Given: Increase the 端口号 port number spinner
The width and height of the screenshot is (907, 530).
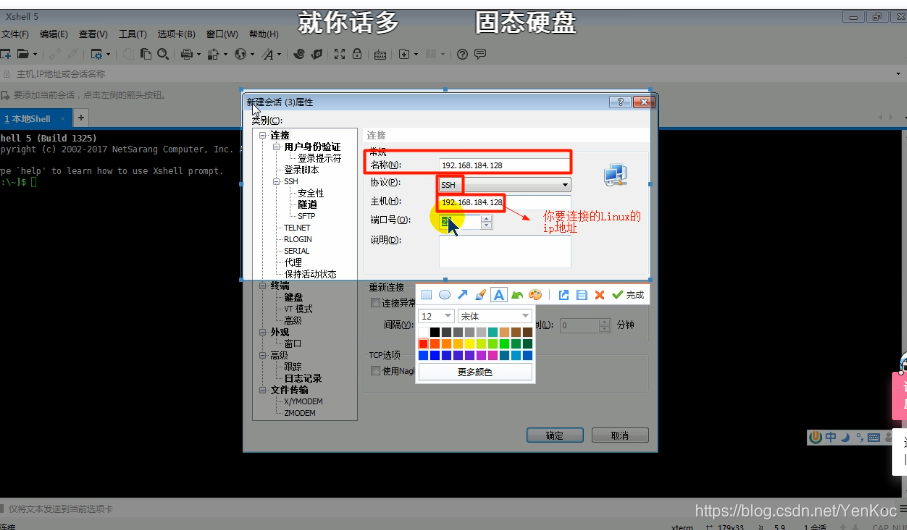Looking at the screenshot, I should pyautogui.click(x=486, y=219).
